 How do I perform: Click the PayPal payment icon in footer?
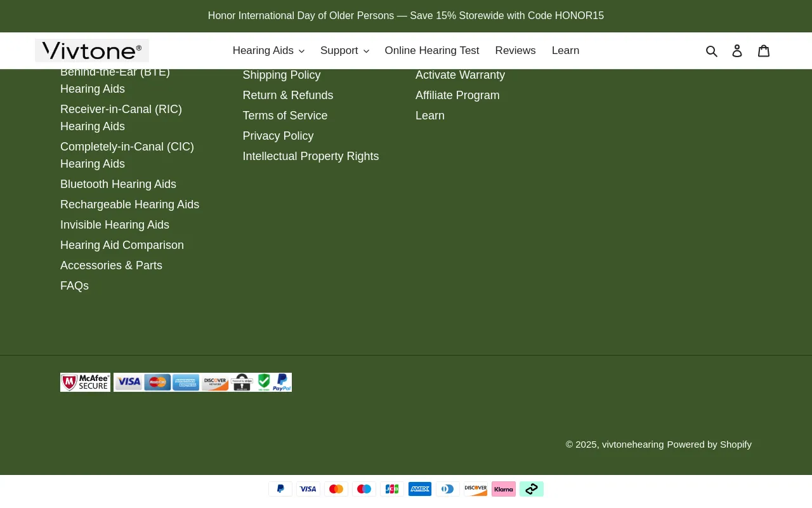pos(280,489)
